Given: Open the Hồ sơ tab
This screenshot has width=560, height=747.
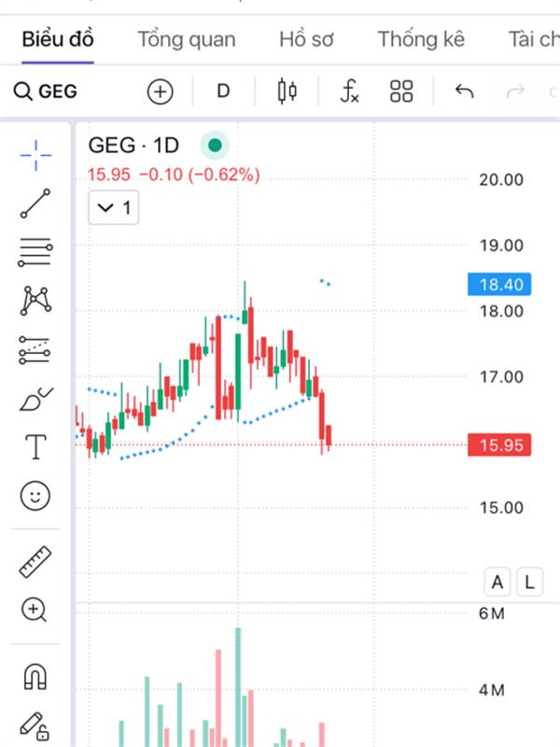Looking at the screenshot, I should point(306,39).
